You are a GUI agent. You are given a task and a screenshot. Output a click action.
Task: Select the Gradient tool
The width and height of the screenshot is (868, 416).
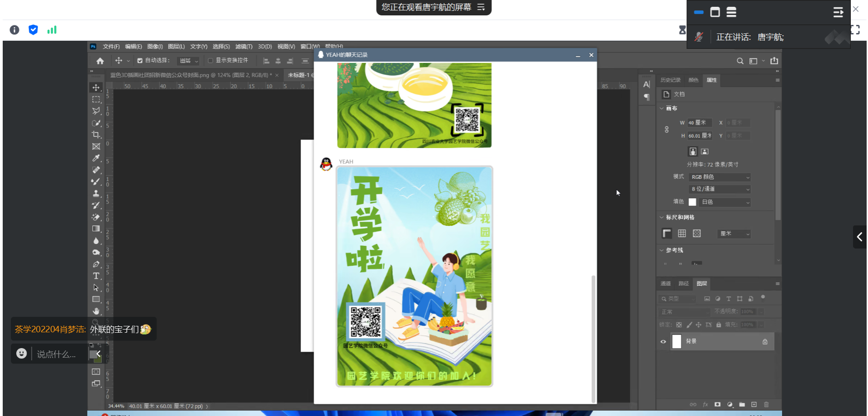[x=96, y=229]
